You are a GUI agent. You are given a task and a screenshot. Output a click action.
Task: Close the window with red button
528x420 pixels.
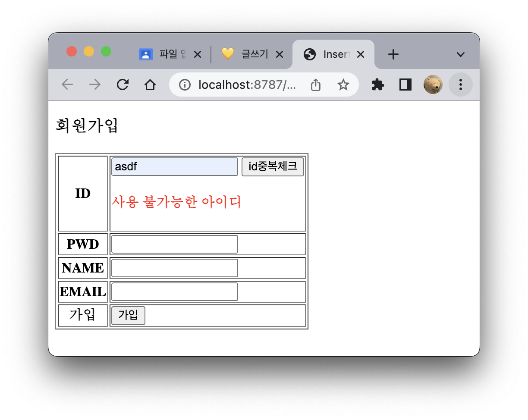[x=72, y=52]
